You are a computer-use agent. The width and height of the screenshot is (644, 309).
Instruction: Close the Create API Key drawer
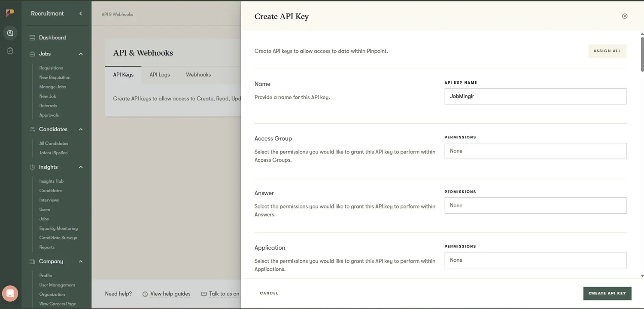click(625, 16)
